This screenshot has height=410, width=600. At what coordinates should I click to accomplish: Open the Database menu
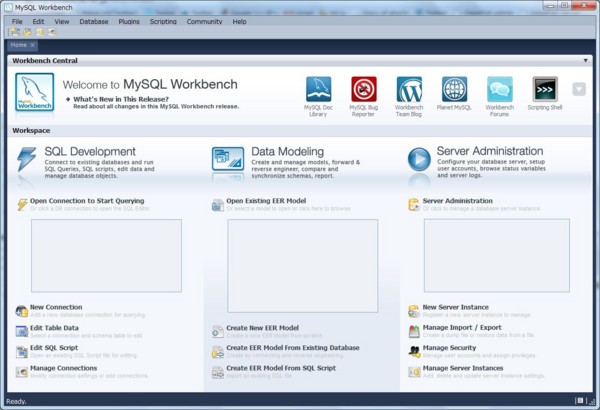pos(94,21)
